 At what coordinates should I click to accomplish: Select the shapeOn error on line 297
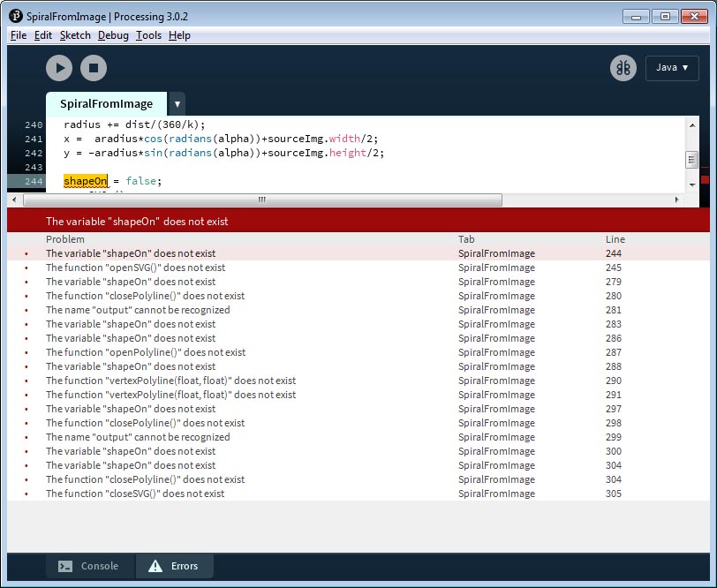pyautogui.click(x=358, y=410)
